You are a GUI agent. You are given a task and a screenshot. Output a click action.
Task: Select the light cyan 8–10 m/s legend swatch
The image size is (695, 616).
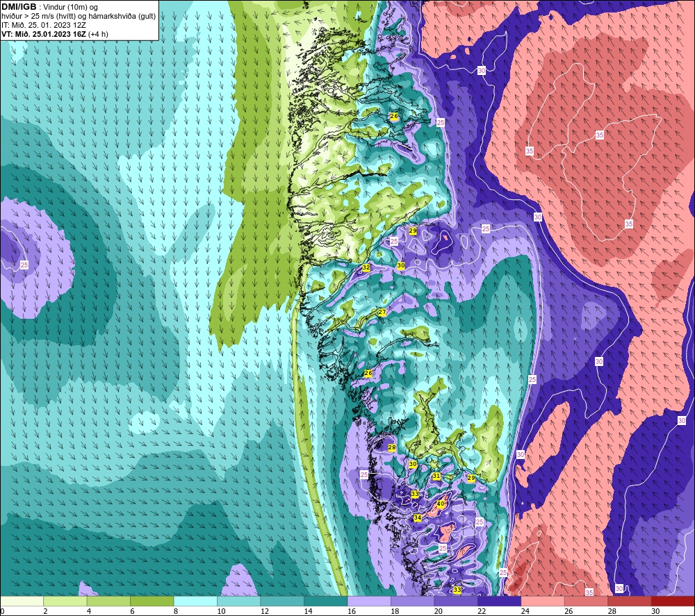[x=195, y=601]
